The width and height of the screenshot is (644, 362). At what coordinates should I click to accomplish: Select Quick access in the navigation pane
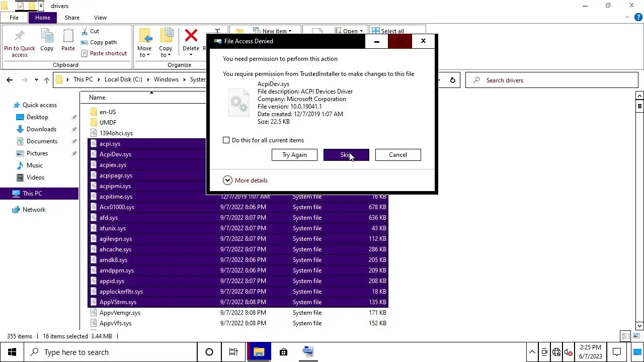click(40, 105)
